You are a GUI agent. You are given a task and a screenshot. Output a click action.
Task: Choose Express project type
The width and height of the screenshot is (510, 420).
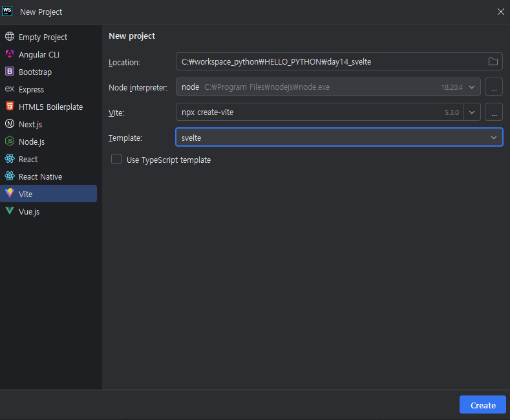pyautogui.click(x=48, y=89)
